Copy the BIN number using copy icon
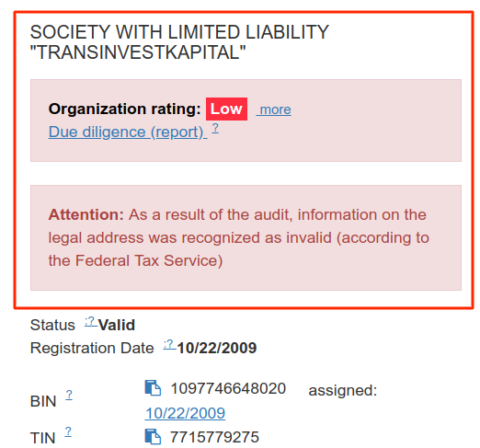 click(153, 388)
